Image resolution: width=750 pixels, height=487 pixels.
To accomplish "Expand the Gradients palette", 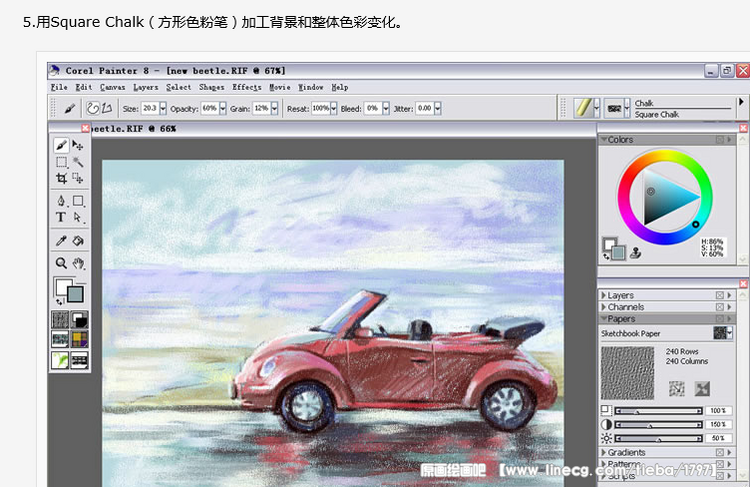I will pyautogui.click(x=604, y=452).
